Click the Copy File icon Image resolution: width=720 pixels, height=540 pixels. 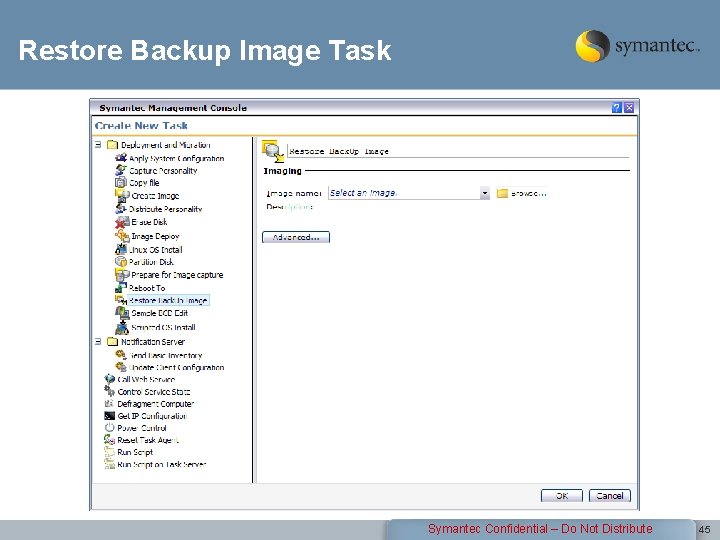(121, 182)
